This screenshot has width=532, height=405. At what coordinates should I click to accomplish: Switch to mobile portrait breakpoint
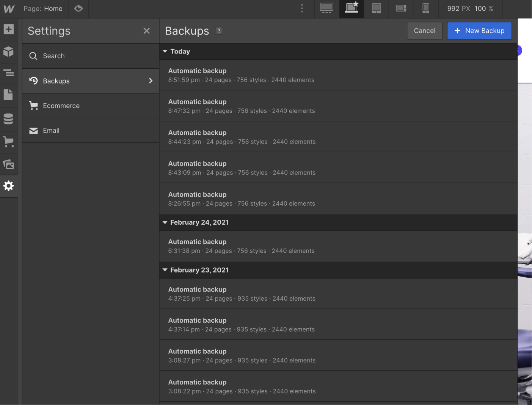pos(425,8)
